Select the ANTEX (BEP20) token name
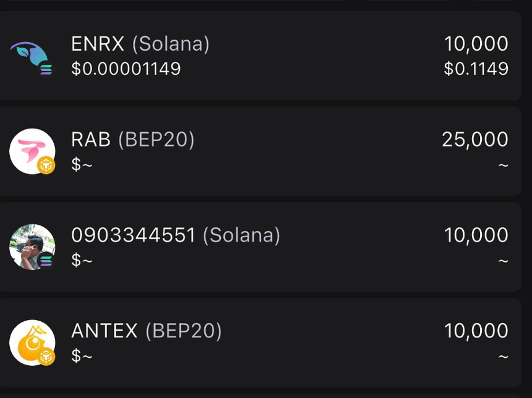Viewport: 532px width, 398px height. point(147,331)
